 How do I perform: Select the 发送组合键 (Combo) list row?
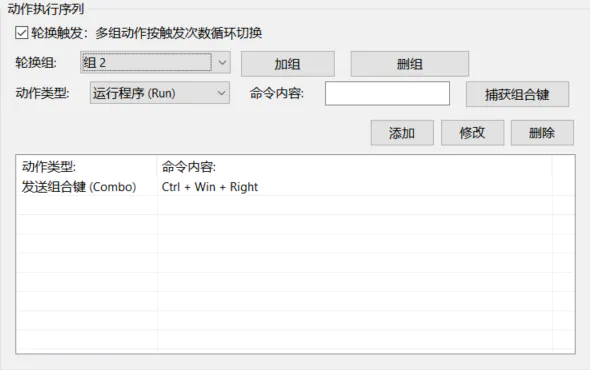(295, 187)
